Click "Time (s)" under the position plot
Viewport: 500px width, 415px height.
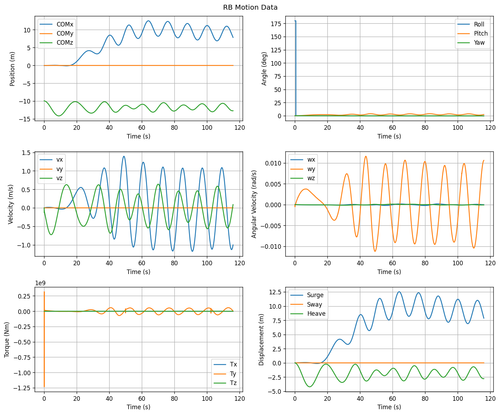coord(138,136)
